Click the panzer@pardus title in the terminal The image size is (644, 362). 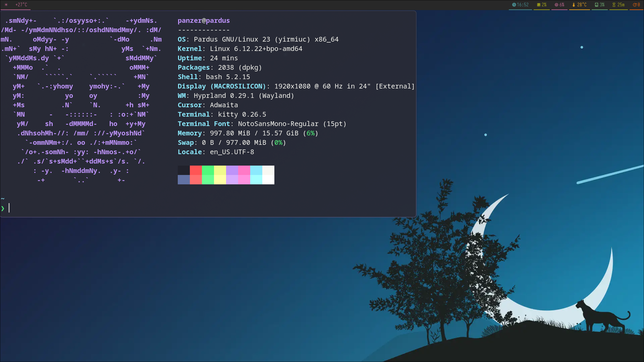coord(204,20)
